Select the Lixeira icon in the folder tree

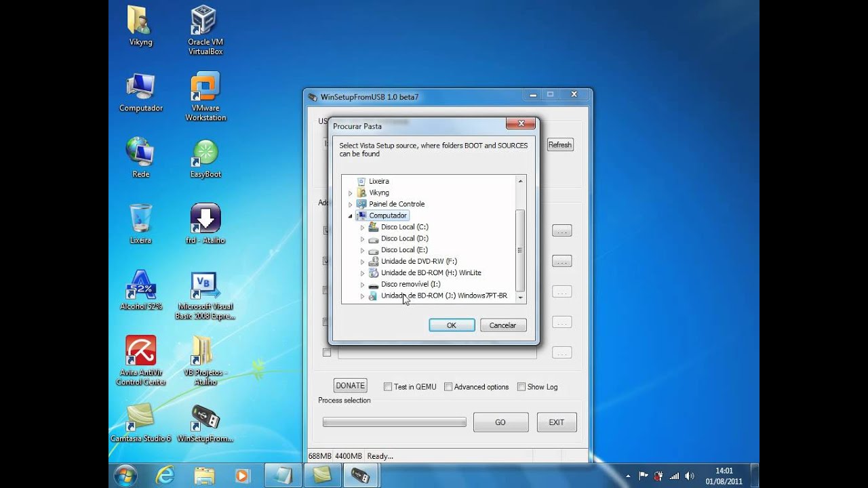[361, 181]
